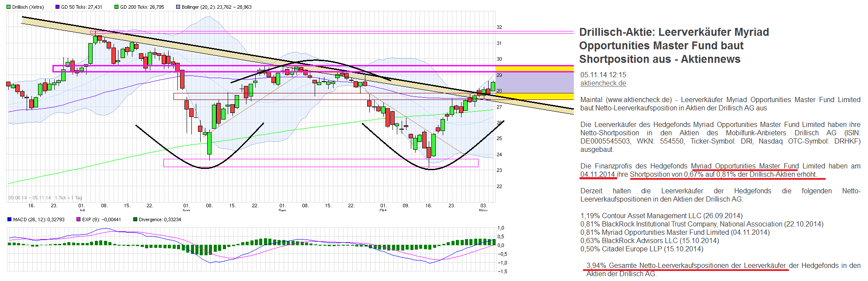Click '0,50% Citadel Europe LLP' list entry
Image resolution: width=868 pixels, height=281 pixels.
point(642,249)
